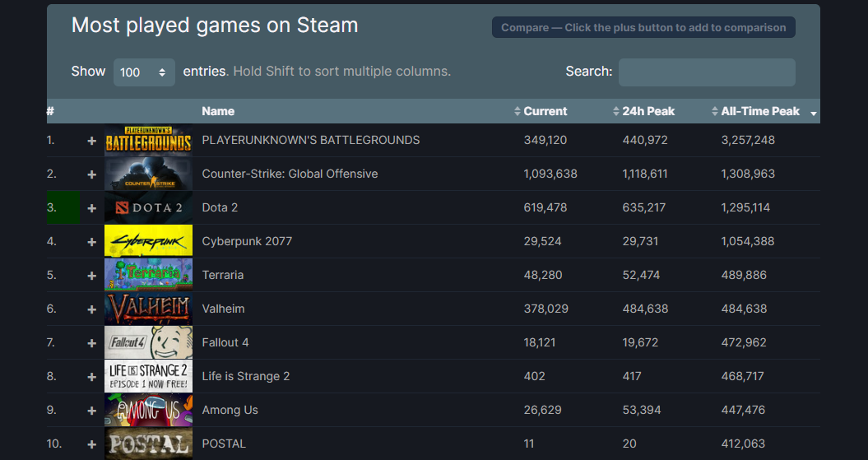Click plus icon for POSTAL
This screenshot has height=460, width=868.
(x=92, y=445)
